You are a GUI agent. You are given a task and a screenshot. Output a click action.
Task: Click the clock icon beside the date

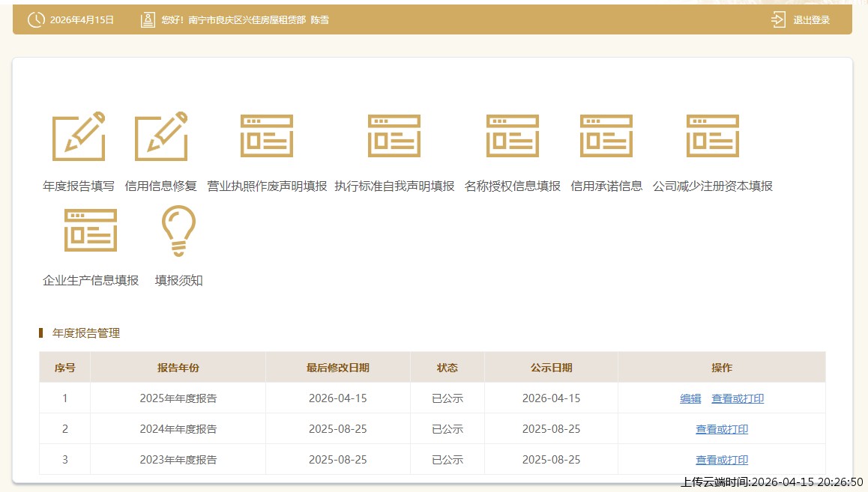(x=35, y=19)
